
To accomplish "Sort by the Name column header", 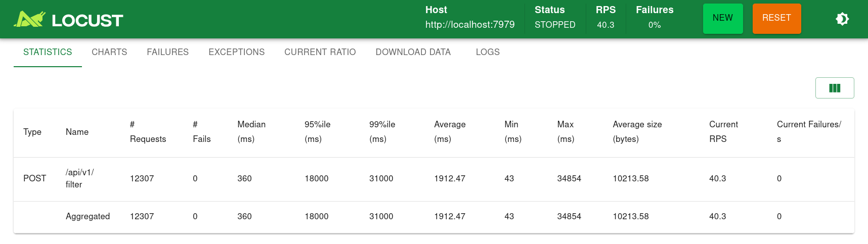I will pos(77,132).
